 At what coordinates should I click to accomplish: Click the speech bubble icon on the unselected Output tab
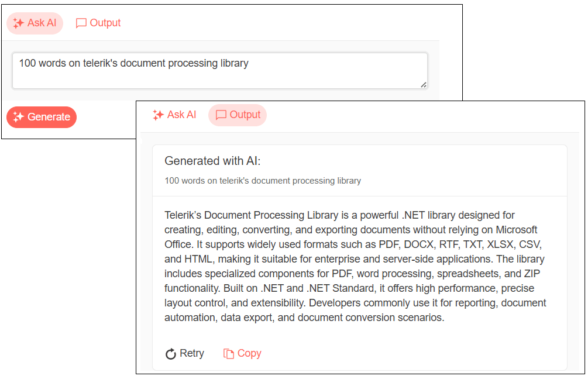[81, 23]
